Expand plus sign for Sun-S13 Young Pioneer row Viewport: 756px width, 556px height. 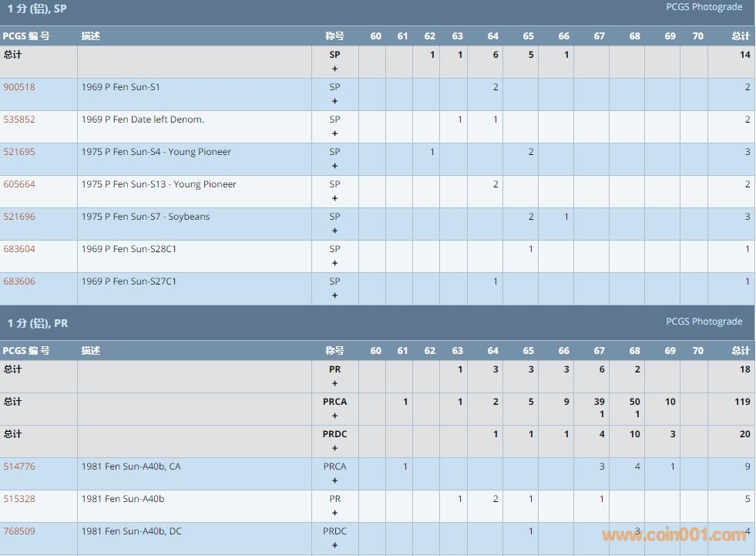coord(334,198)
